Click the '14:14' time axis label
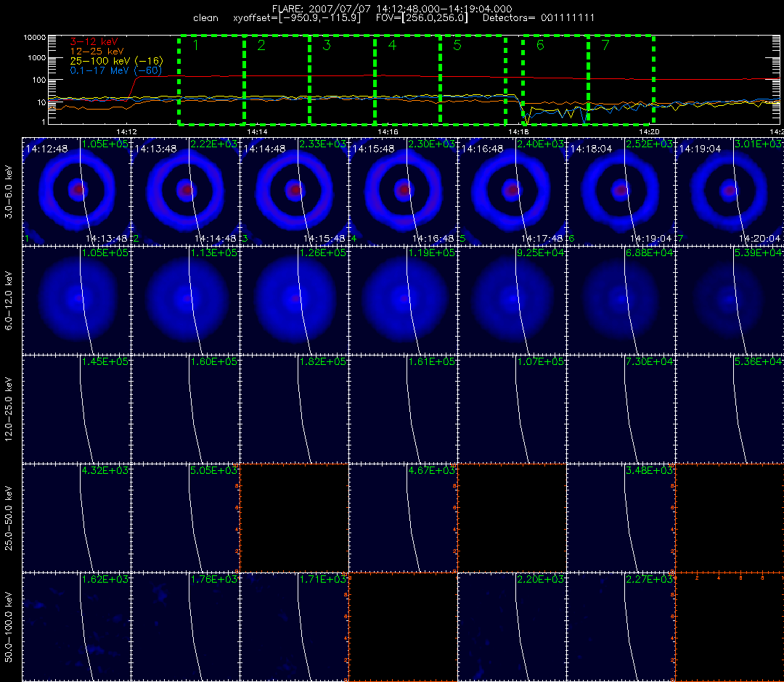784x682 pixels. point(257,131)
